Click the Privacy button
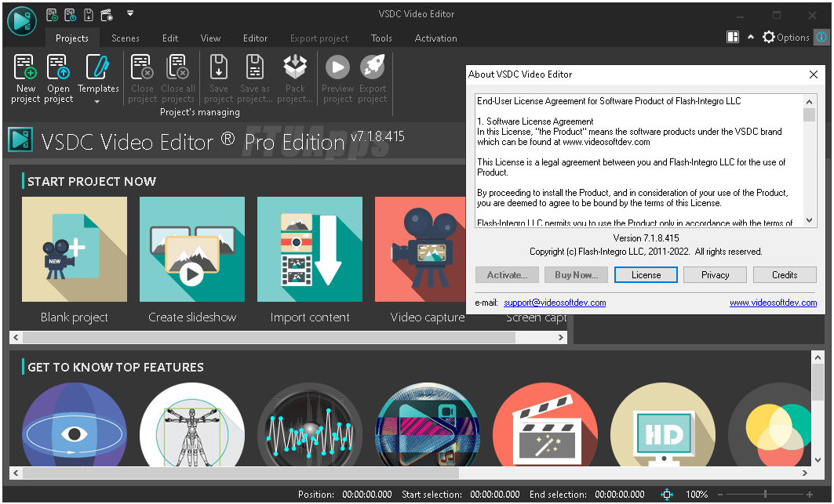The image size is (834, 504). 715,275
